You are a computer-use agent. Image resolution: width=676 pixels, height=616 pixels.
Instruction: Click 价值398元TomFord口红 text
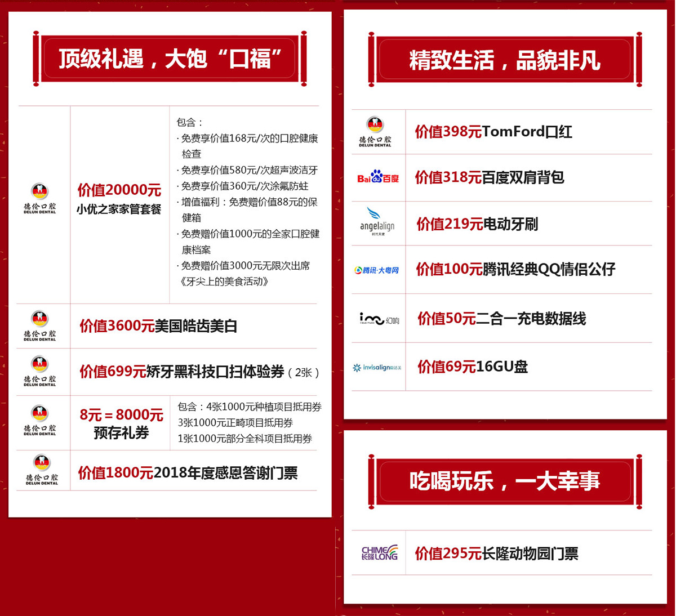[x=493, y=132]
